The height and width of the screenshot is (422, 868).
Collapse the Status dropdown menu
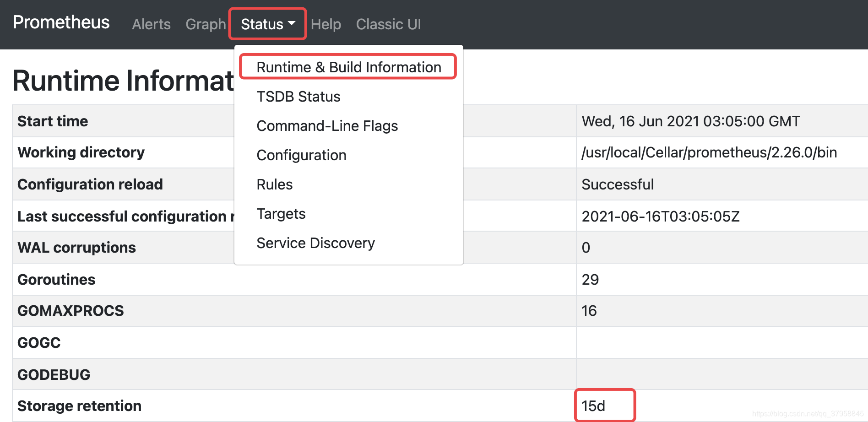(268, 24)
